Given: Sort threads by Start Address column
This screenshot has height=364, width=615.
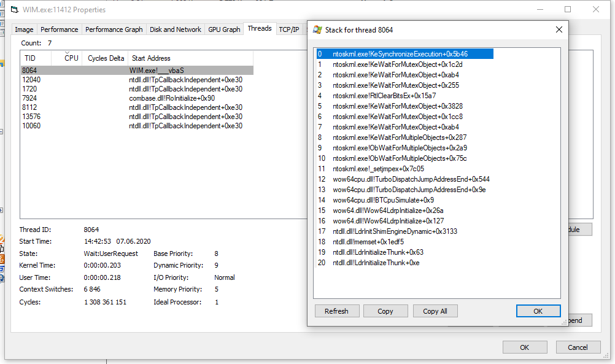Looking at the screenshot, I should 191,58.
